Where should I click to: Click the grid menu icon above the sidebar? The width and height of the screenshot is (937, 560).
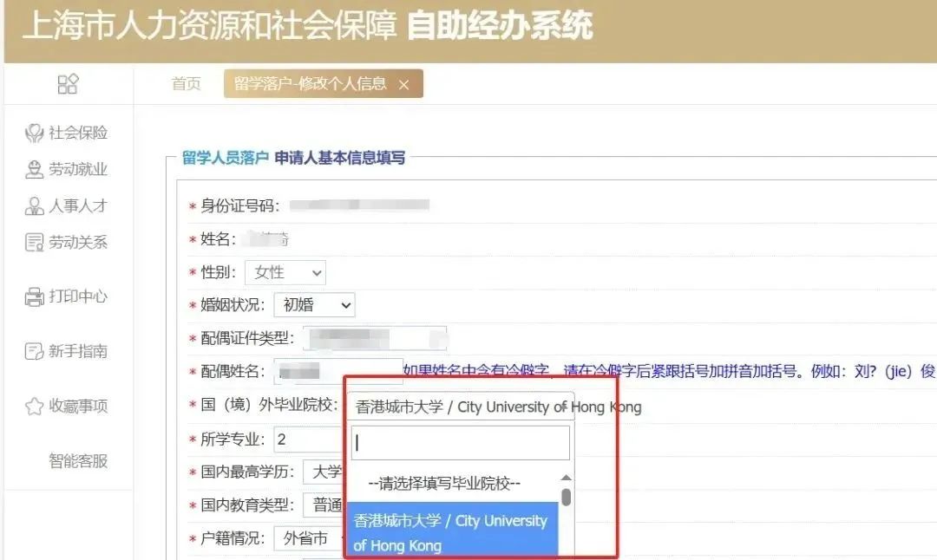pos(66,83)
